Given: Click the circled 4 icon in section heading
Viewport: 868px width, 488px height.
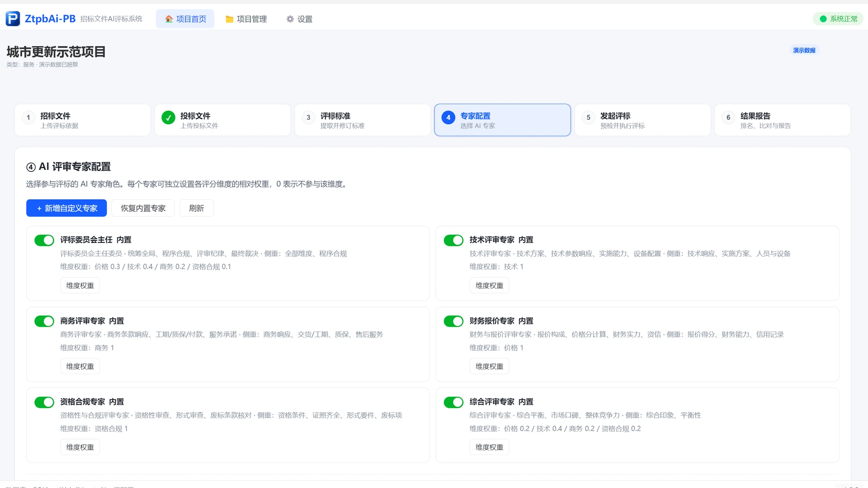Looking at the screenshot, I should [31, 167].
